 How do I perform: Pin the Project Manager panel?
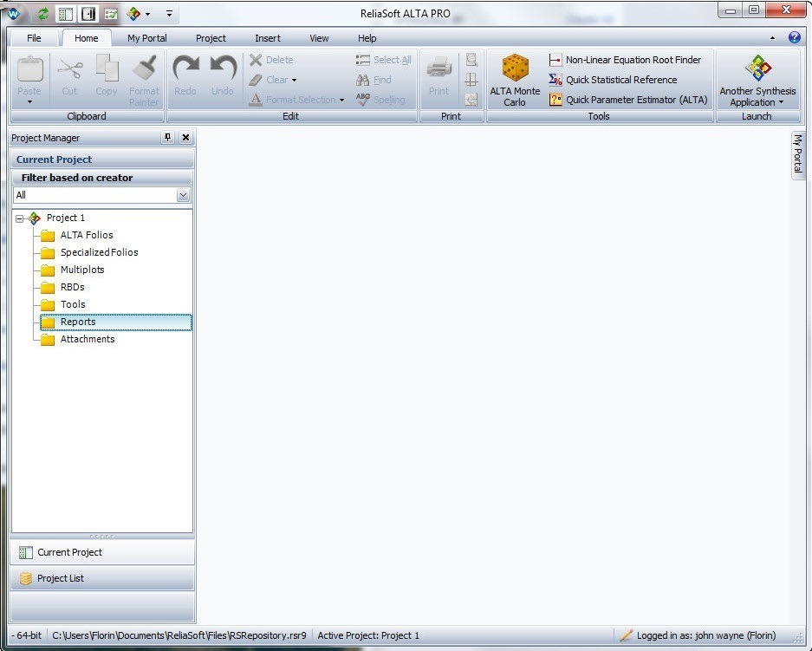pyautogui.click(x=167, y=137)
